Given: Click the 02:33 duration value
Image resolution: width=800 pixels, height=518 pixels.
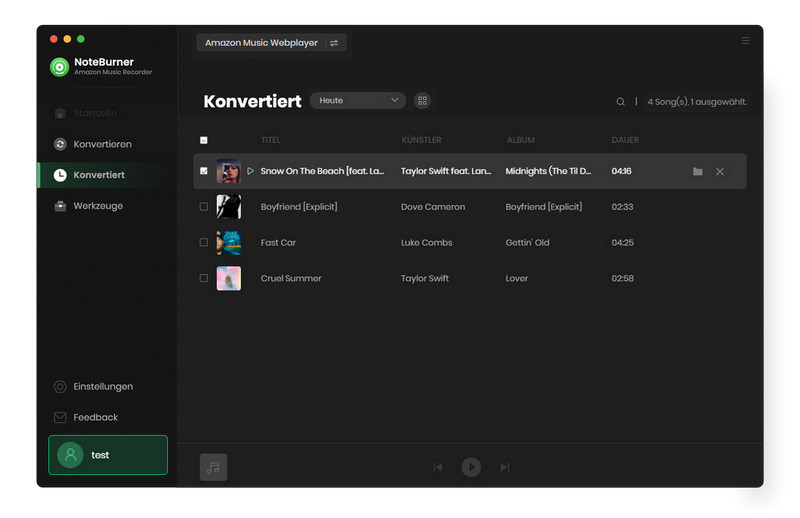Looking at the screenshot, I should [x=622, y=207].
